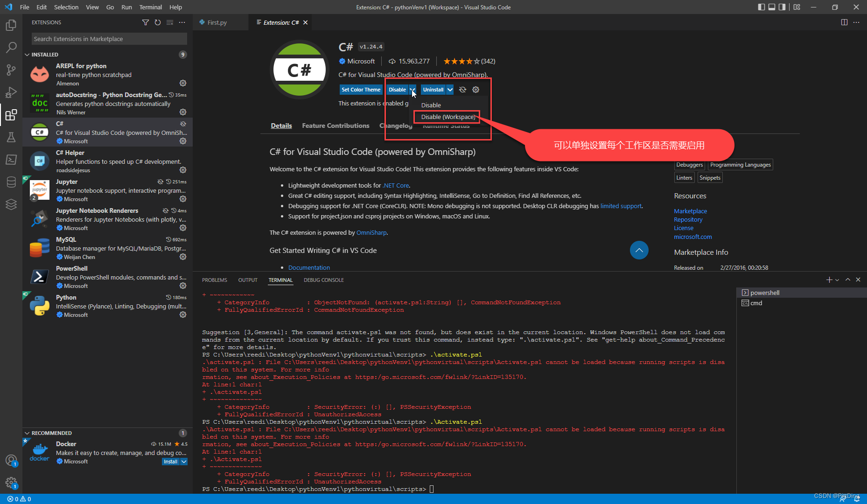Open errors and warnings status bar item
The width and height of the screenshot is (867, 504).
pyautogui.click(x=19, y=499)
